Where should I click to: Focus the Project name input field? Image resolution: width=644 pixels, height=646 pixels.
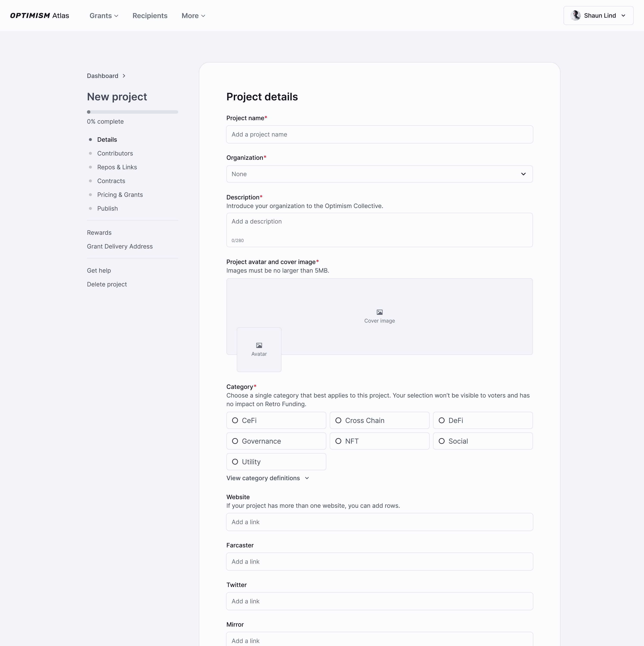[x=379, y=134]
